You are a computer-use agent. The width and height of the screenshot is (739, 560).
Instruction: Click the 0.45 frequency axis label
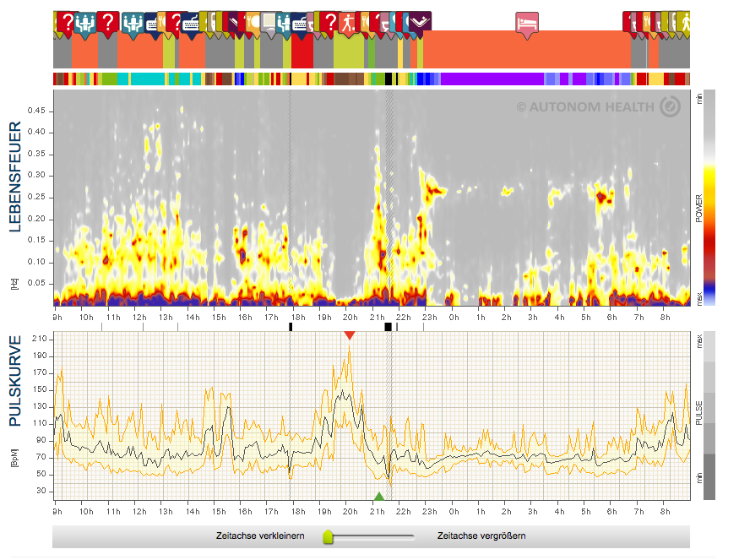point(36,111)
